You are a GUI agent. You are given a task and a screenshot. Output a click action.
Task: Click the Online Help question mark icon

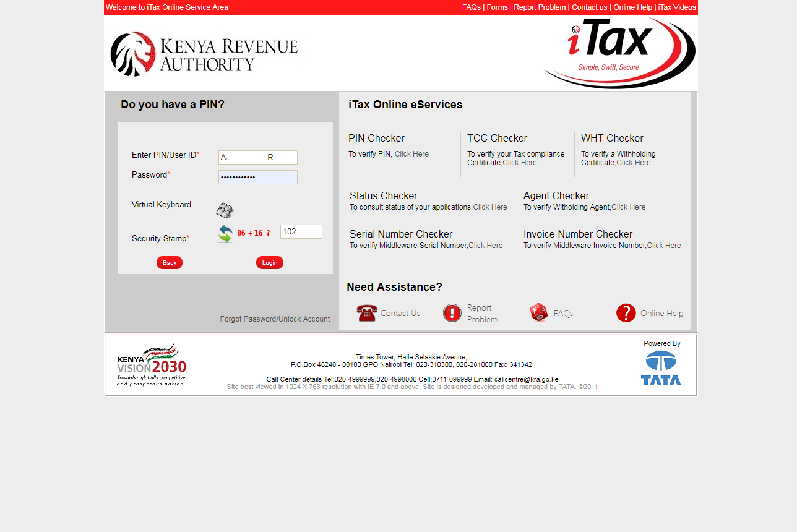tap(626, 313)
